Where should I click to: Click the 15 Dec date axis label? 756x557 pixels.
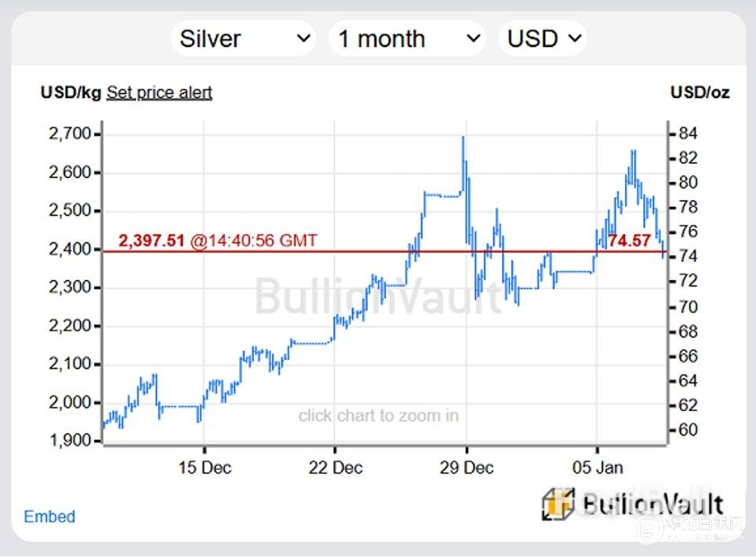coord(205,468)
